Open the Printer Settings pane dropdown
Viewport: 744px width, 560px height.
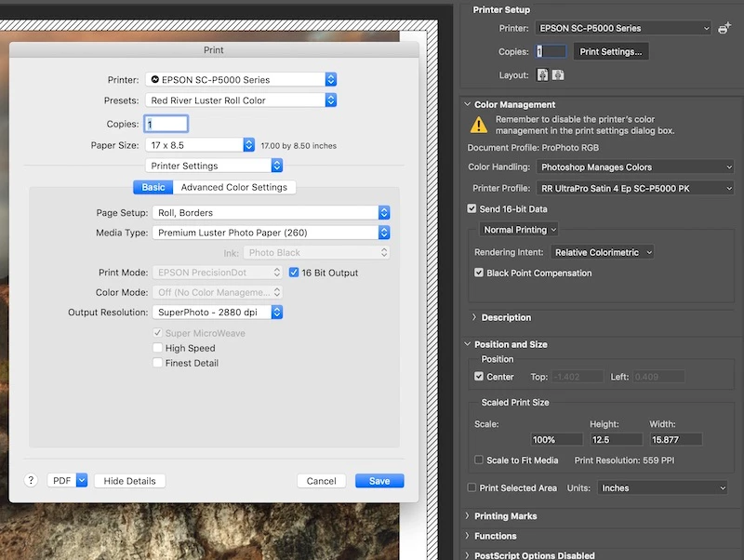point(214,166)
